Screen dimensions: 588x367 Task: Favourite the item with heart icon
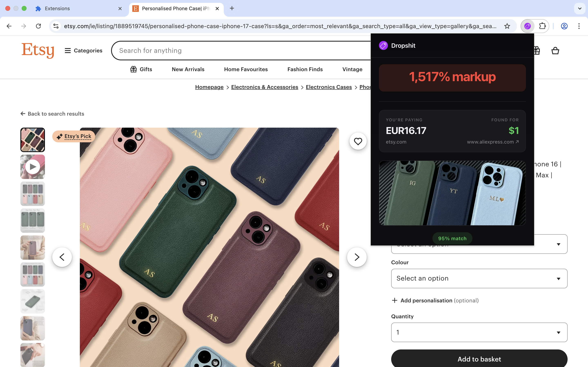coord(358,141)
